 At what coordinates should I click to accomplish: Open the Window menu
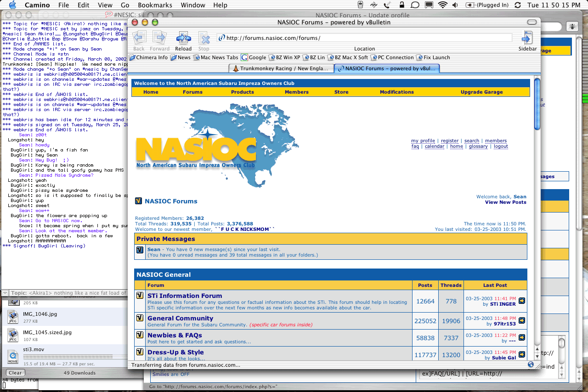point(193,5)
